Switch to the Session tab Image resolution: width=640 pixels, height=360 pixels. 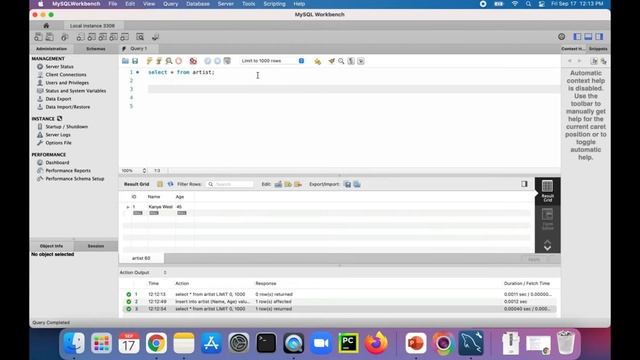[x=96, y=246]
